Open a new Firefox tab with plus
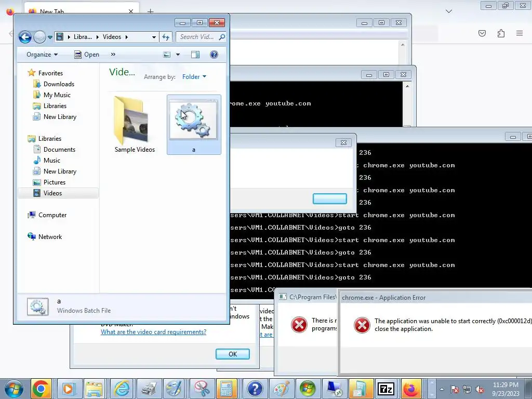 tap(150, 11)
